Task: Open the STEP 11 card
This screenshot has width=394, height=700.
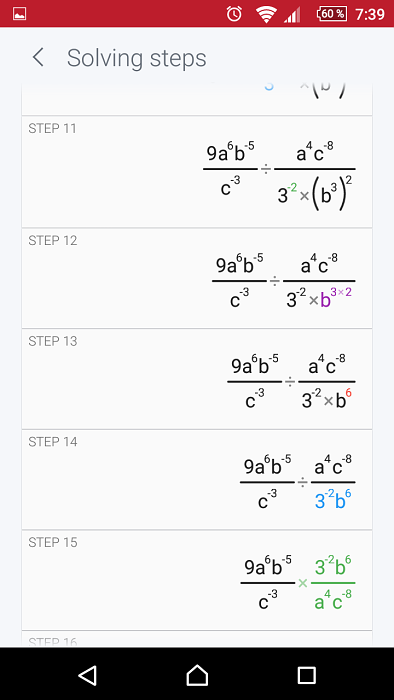Action: [x=197, y=172]
